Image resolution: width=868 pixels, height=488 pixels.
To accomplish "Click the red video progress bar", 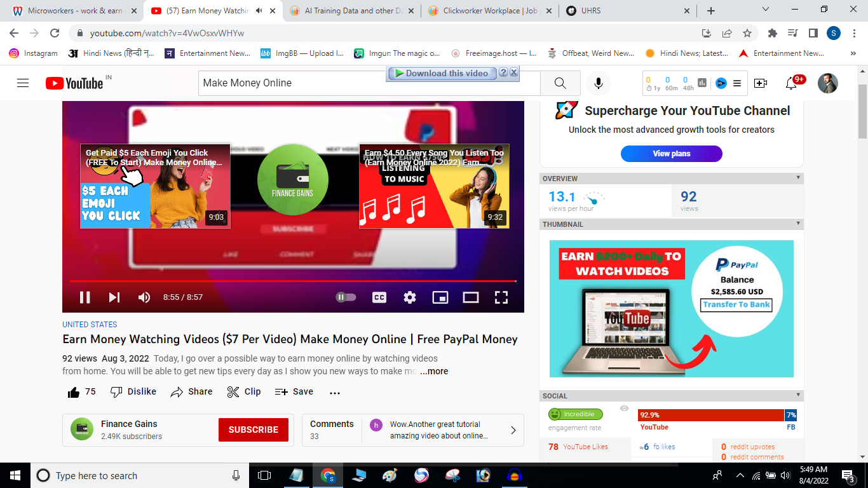I will click(293, 281).
